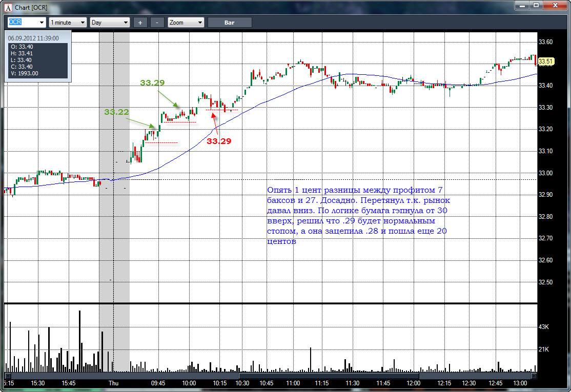
Task: Open the Zoom dropdown menu
Action: click(x=186, y=23)
